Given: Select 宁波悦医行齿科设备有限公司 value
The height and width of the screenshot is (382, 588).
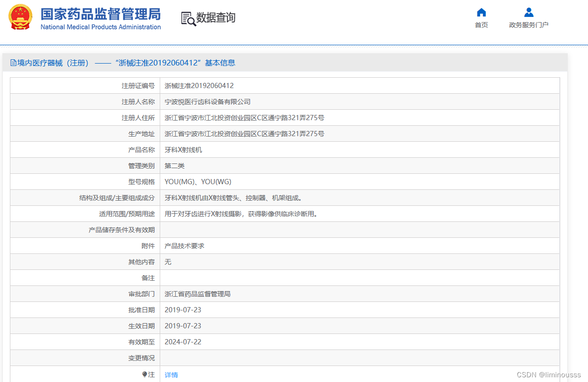Looking at the screenshot, I should [208, 102].
